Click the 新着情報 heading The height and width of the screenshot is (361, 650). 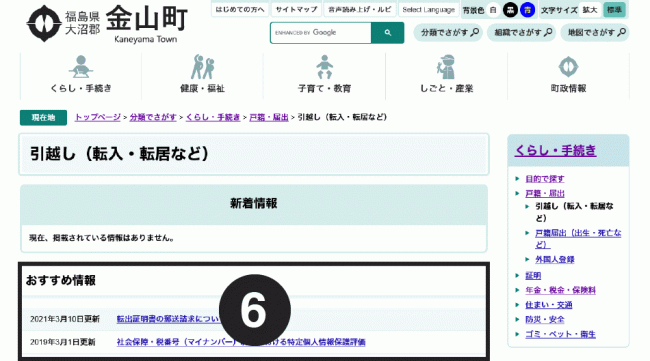[254, 203]
